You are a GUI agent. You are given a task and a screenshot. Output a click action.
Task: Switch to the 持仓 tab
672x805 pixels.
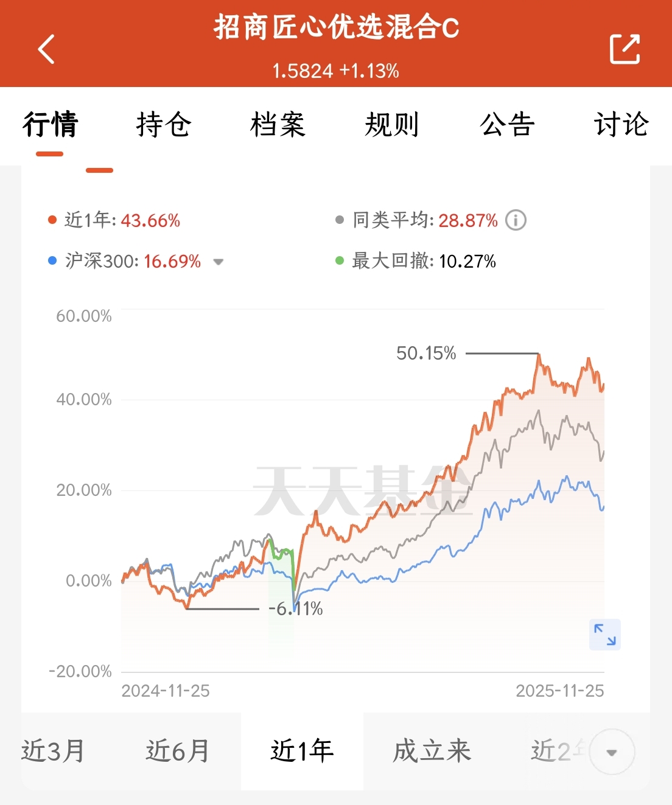164,125
